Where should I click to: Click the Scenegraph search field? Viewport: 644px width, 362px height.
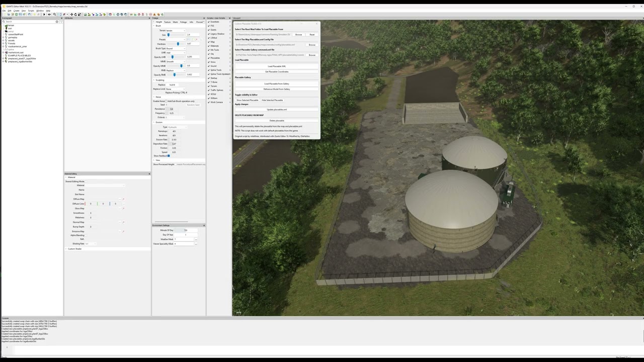point(31,22)
